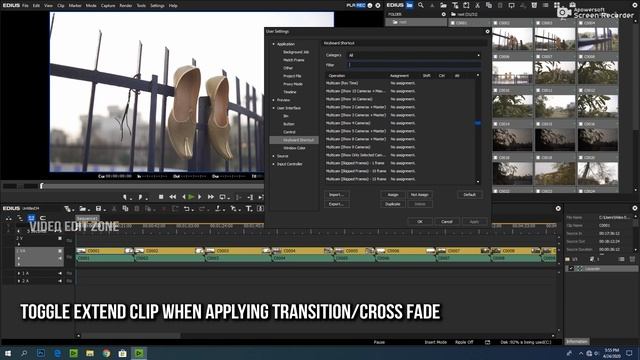640x360 pixels.
Task: Click the Import... button
Action: coord(337,195)
